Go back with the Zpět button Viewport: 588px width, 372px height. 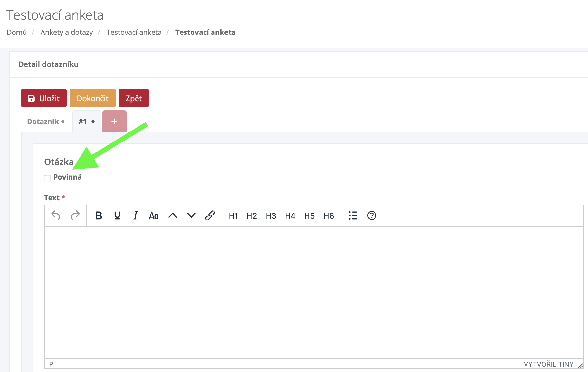pos(134,98)
